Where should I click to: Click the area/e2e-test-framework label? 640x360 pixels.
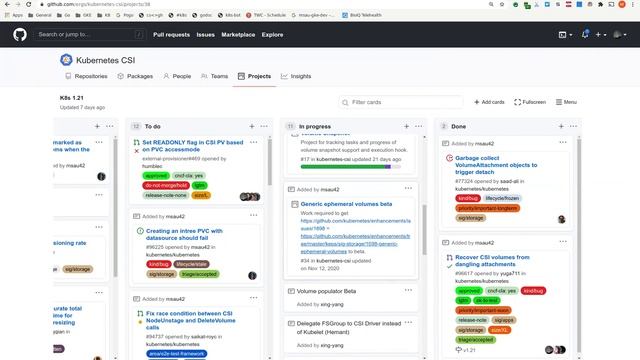tap(176, 353)
